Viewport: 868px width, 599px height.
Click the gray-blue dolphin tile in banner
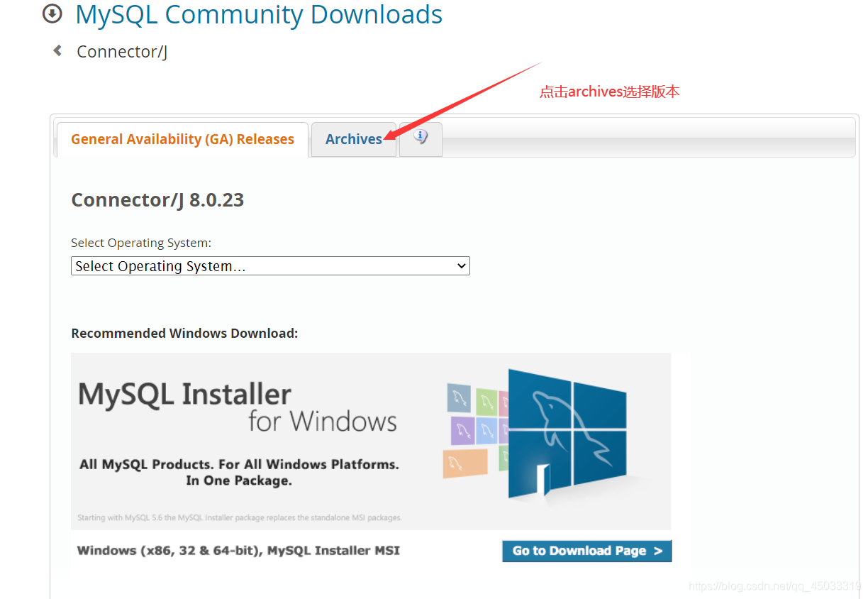pos(459,397)
